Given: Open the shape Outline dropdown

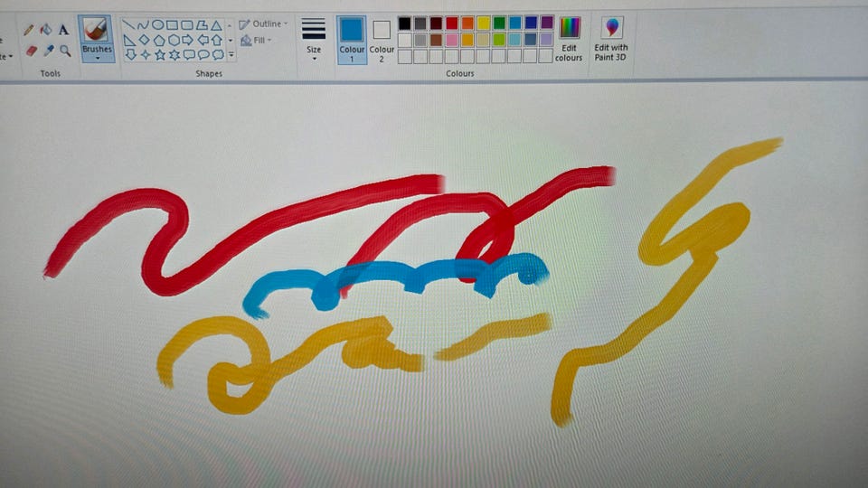Looking at the screenshot, I should 263,24.
